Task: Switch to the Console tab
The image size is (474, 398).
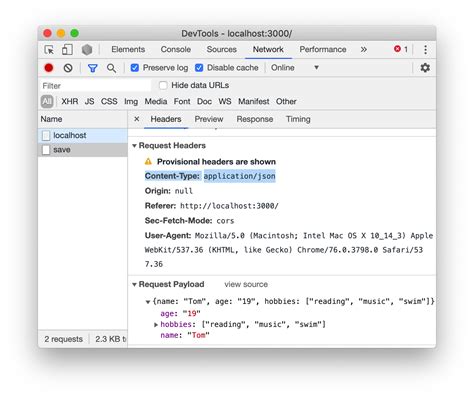Action: (x=176, y=49)
